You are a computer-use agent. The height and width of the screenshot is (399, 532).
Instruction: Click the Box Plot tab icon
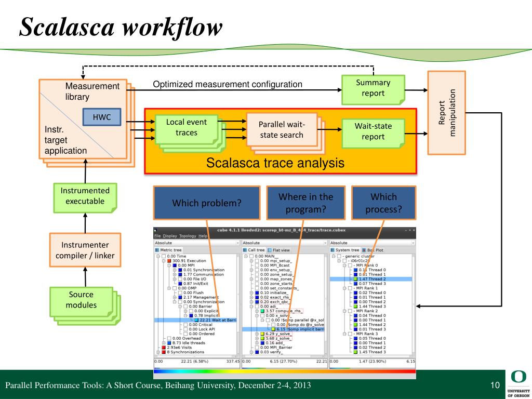[x=364, y=250]
